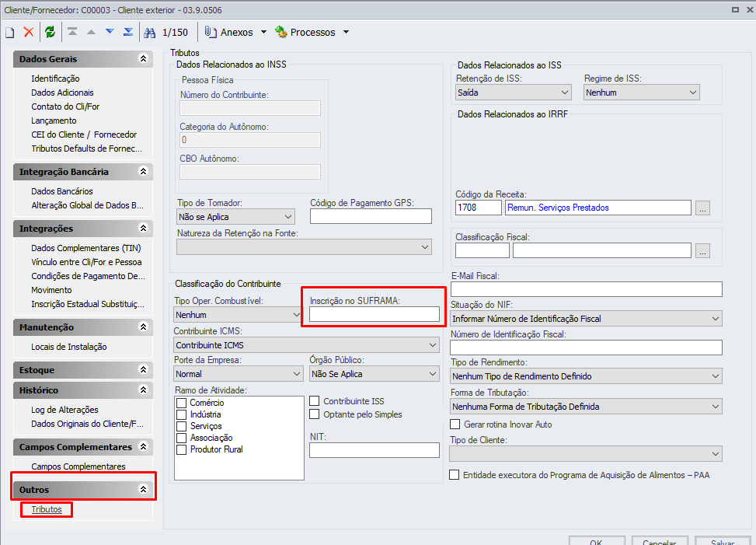This screenshot has width=756, height=545.
Task: Open the Contribuinte ICMS dropdown
Action: (306, 345)
